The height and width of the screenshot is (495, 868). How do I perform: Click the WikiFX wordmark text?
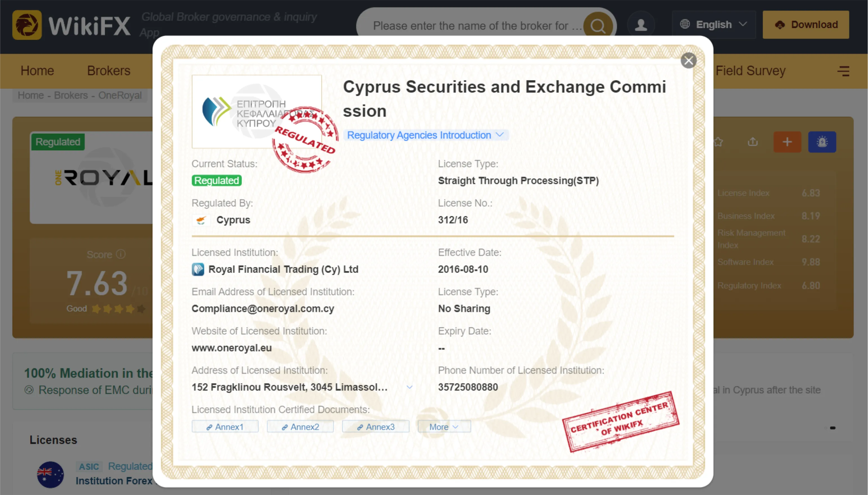tap(89, 26)
